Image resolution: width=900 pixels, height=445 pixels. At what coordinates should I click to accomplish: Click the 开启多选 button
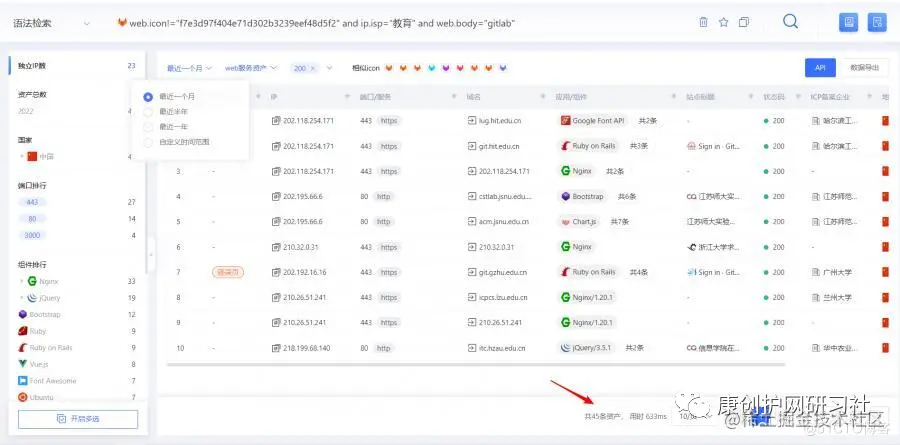78,419
